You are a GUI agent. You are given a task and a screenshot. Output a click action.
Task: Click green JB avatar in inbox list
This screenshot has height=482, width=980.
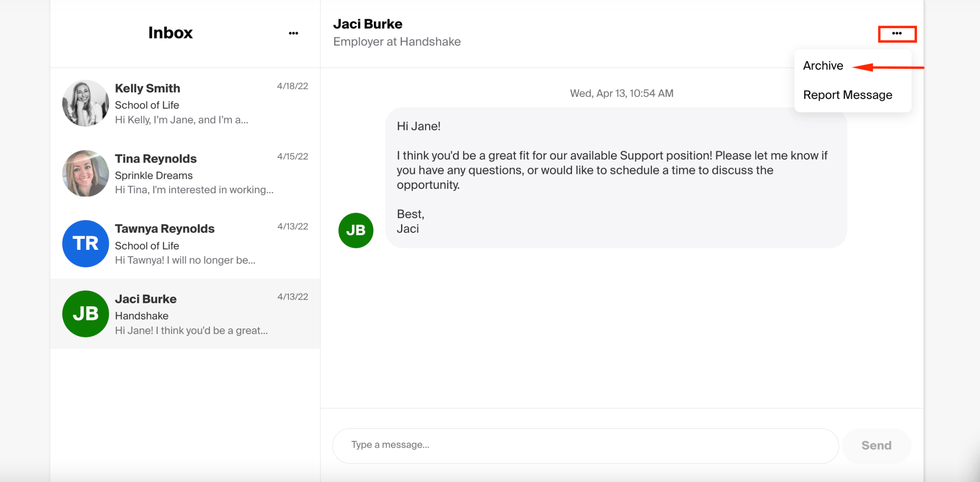[x=85, y=314]
